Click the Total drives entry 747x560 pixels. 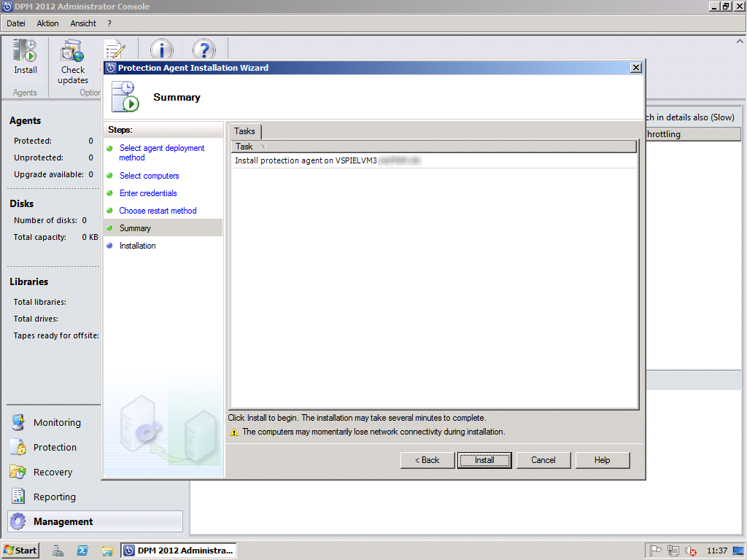tap(36, 319)
